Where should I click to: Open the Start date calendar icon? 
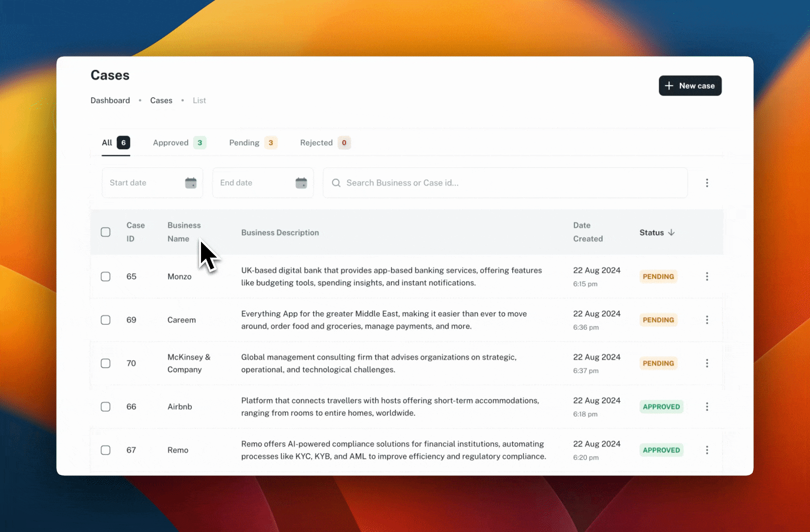[191, 183]
